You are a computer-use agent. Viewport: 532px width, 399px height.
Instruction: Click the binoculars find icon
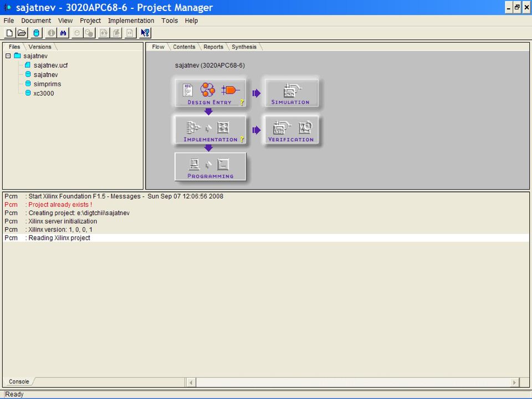click(x=63, y=33)
